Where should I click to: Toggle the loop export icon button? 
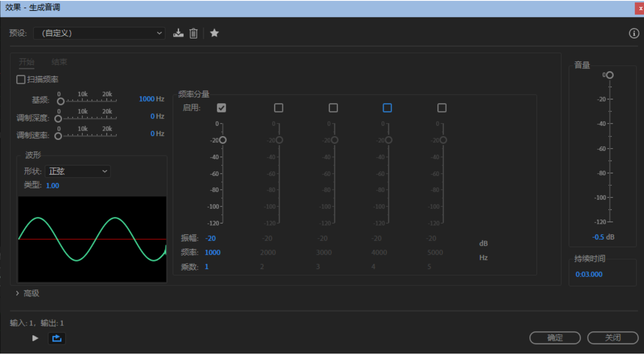[57, 338]
